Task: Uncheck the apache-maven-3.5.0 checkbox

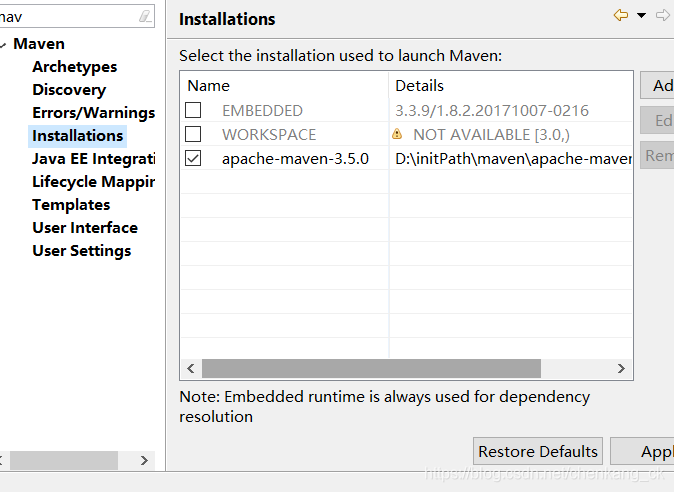Action: coord(193,158)
